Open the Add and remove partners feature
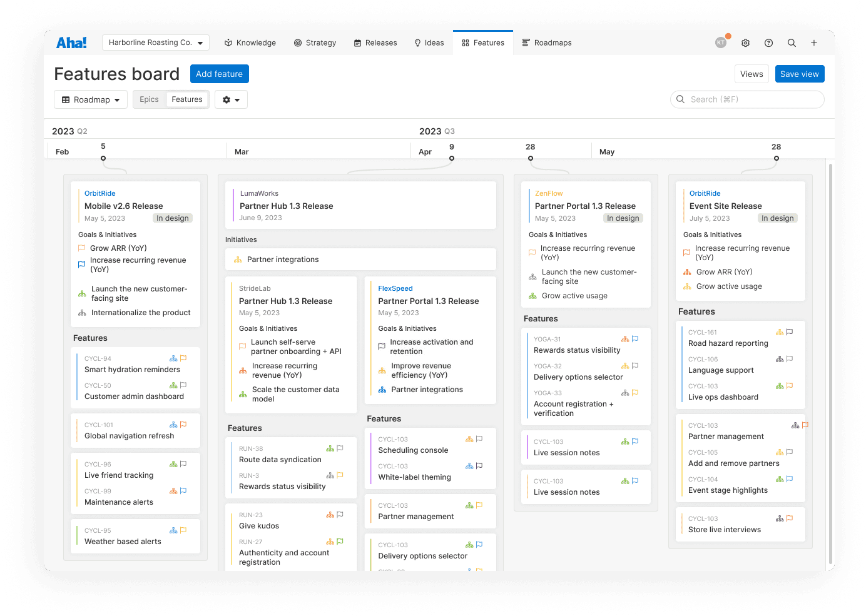The width and height of the screenshot is (866, 616). (734, 463)
